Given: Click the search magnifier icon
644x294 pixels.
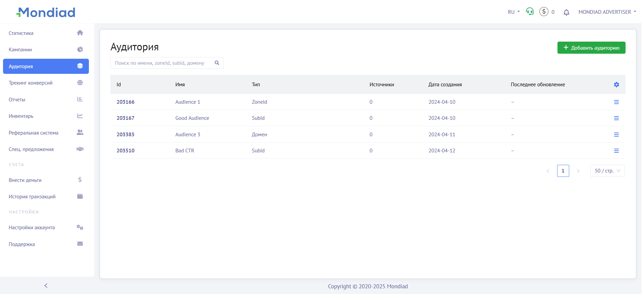Looking at the screenshot, I should [x=217, y=63].
